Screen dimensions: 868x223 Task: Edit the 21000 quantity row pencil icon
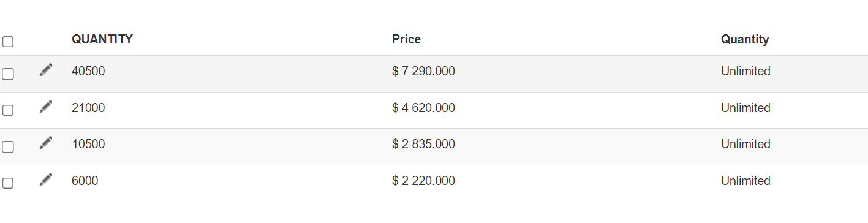tap(46, 107)
